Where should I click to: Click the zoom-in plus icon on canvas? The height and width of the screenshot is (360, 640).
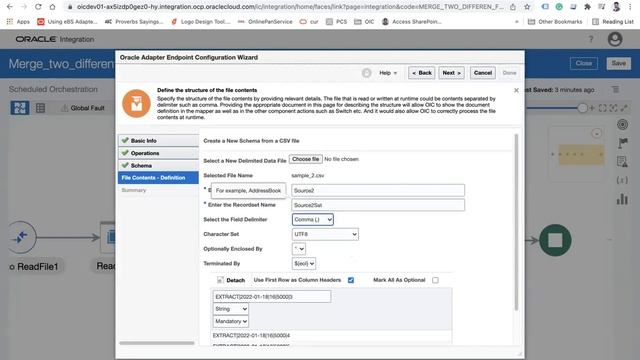[591, 108]
